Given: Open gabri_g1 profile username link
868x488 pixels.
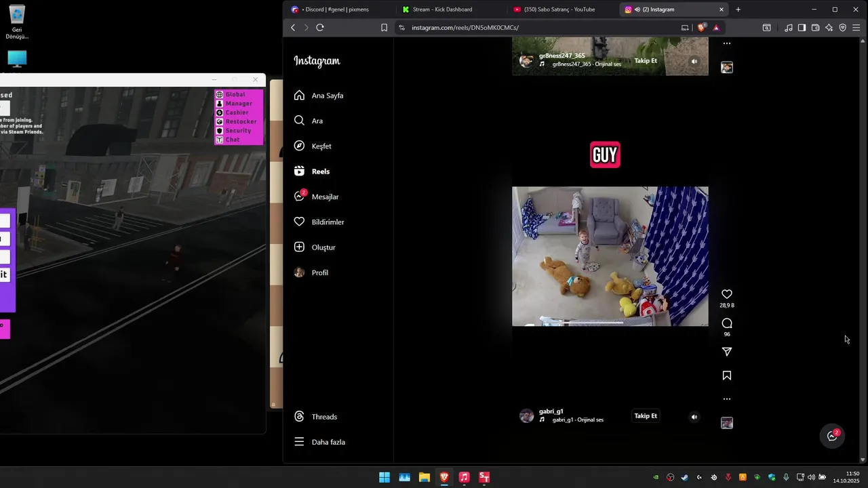Looking at the screenshot, I should 551,411.
